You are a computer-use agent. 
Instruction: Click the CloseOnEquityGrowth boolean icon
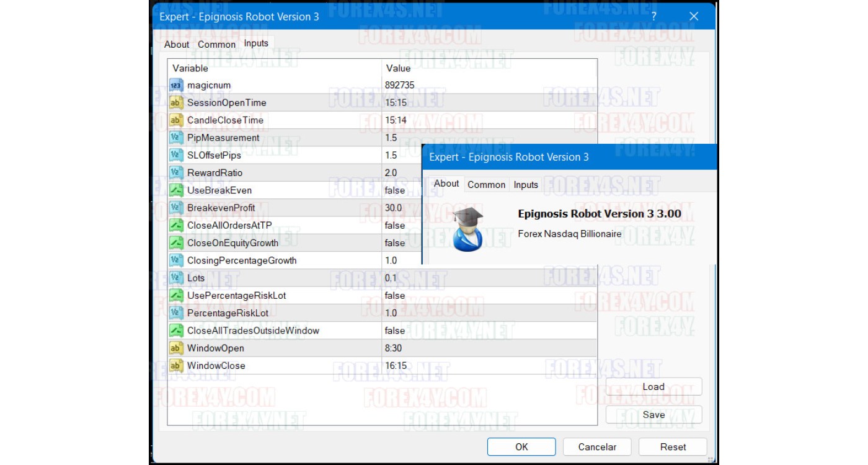[176, 243]
